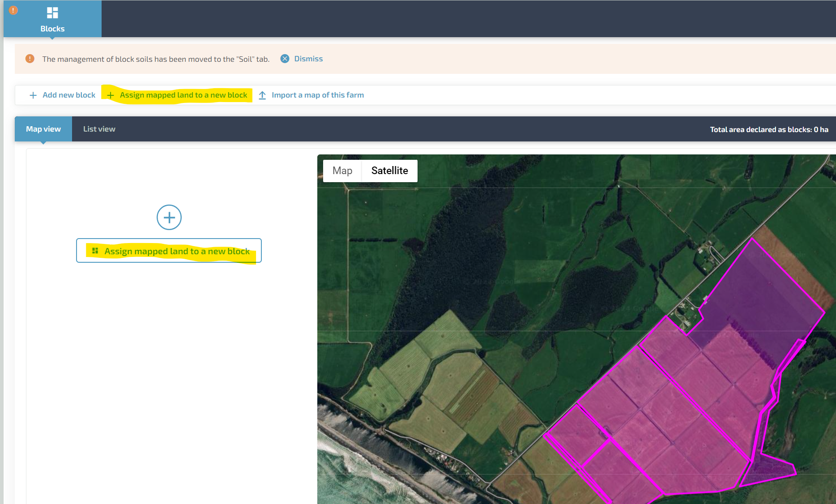Click the total area declared as blocks label
The image size is (836, 504).
(768, 129)
